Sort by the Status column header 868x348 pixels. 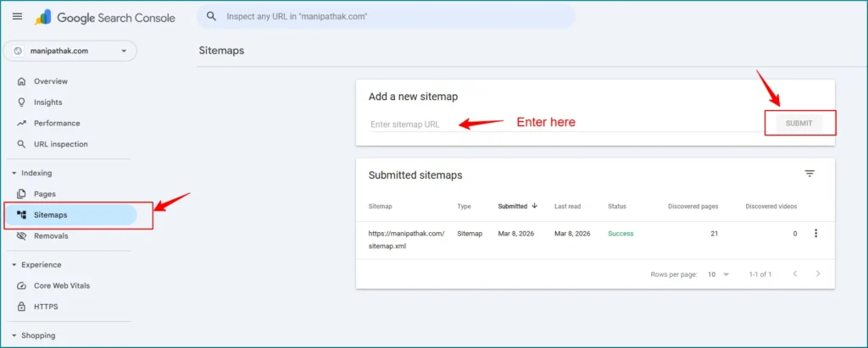click(617, 207)
